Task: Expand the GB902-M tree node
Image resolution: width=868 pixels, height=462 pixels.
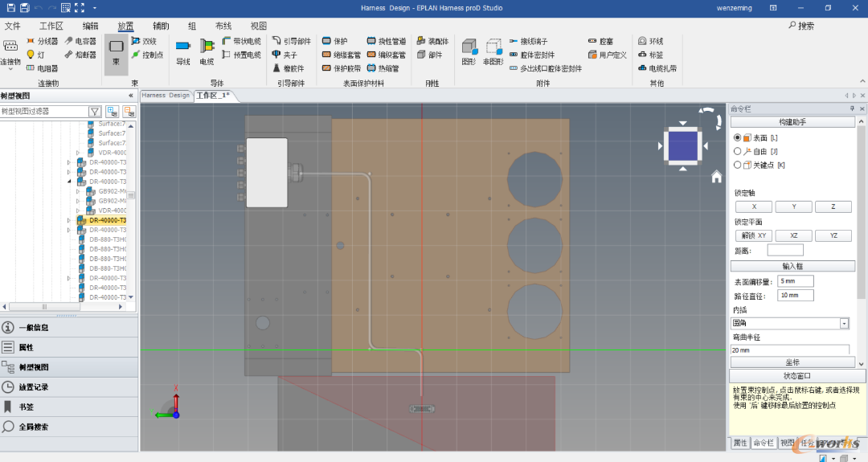Action: point(78,191)
